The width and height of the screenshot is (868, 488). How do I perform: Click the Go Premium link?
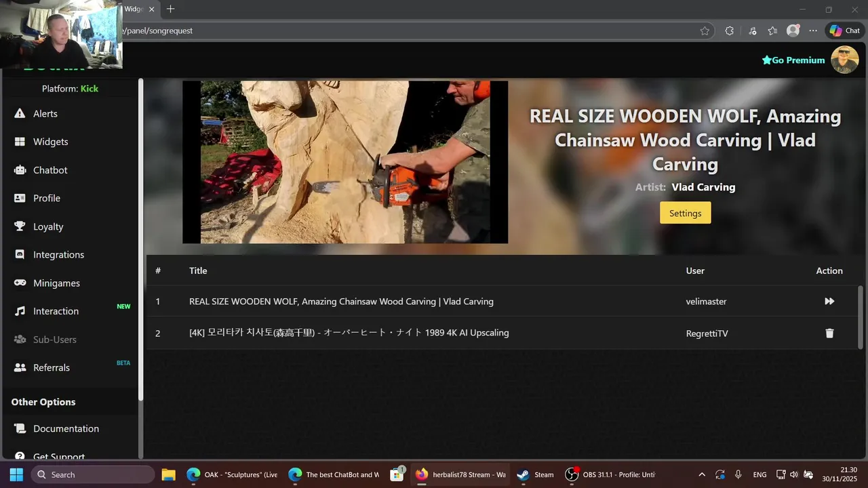click(x=793, y=60)
